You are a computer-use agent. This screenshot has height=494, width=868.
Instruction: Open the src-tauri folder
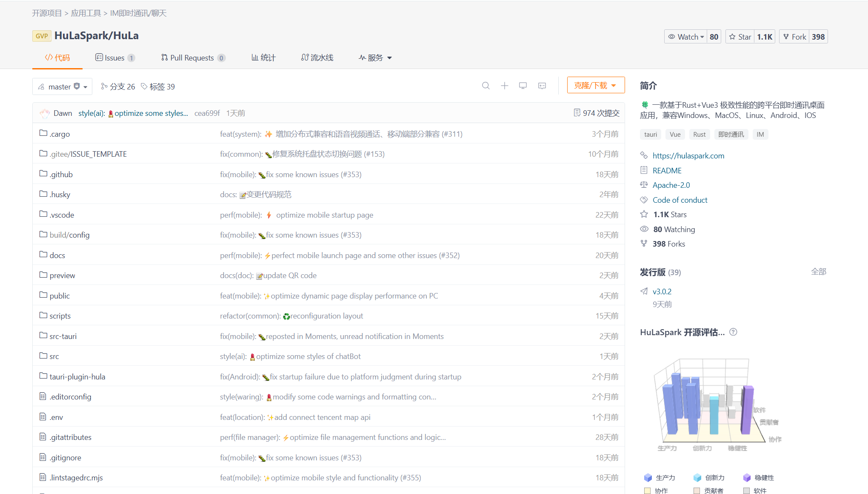[63, 336]
